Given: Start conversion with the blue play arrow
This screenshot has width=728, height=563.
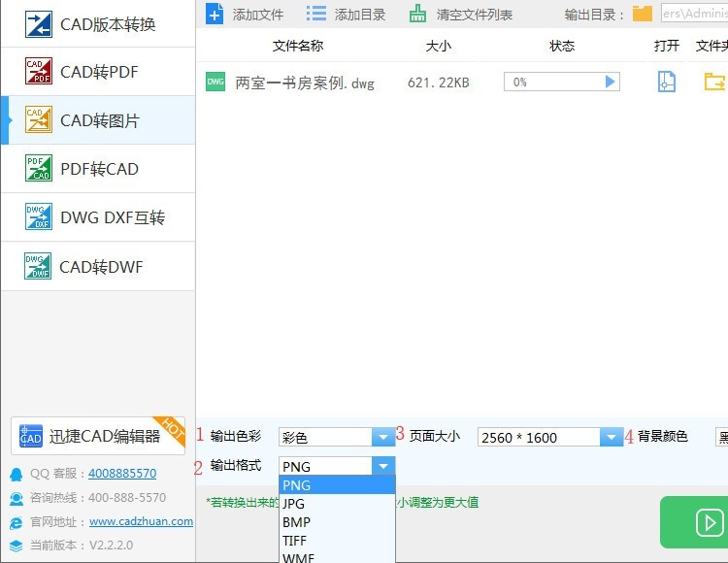Looking at the screenshot, I should click(611, 83).
